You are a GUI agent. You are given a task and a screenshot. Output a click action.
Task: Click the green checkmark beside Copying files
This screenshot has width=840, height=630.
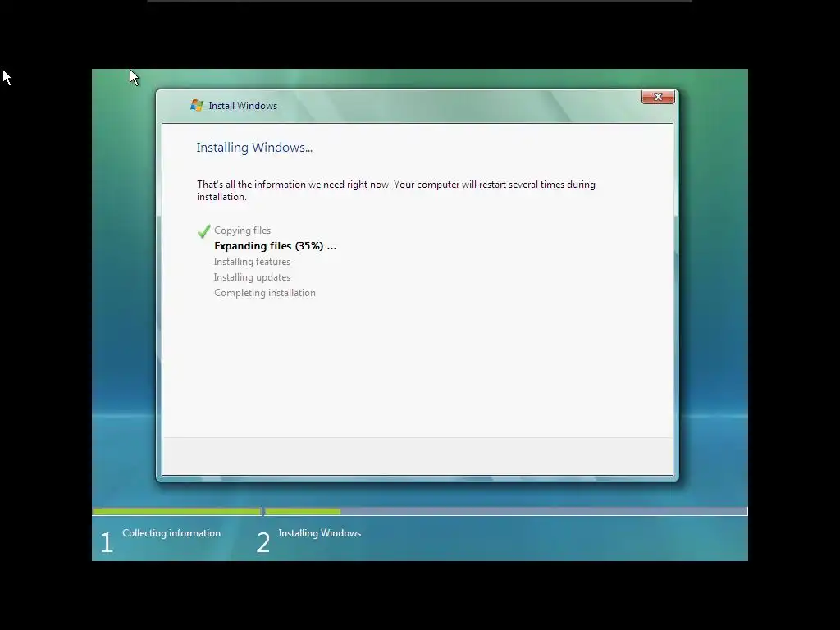[x=203, y=231]
